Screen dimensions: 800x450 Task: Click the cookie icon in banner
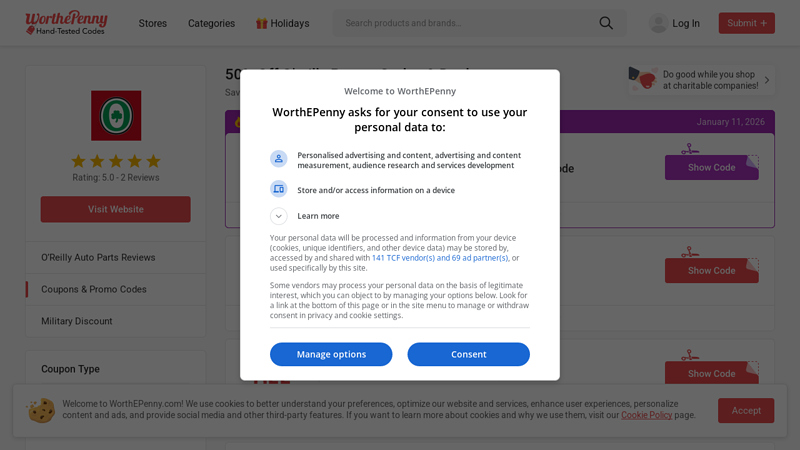tap(41, 410)
